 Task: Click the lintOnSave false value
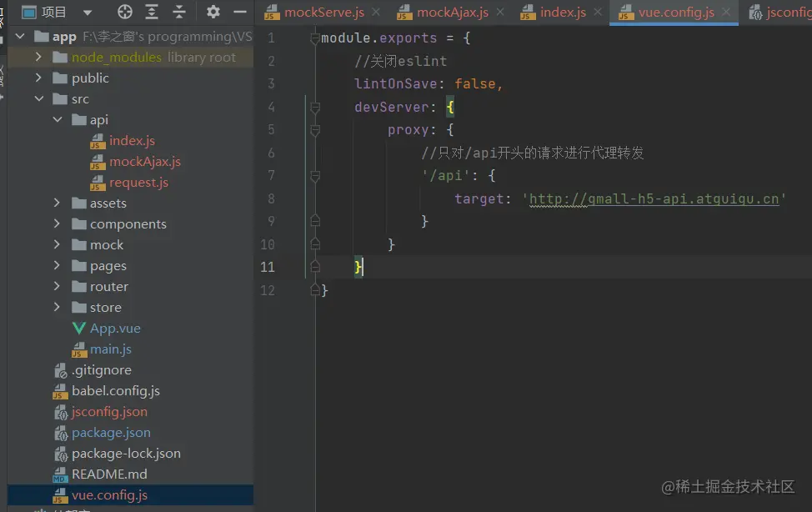point(475,83)
